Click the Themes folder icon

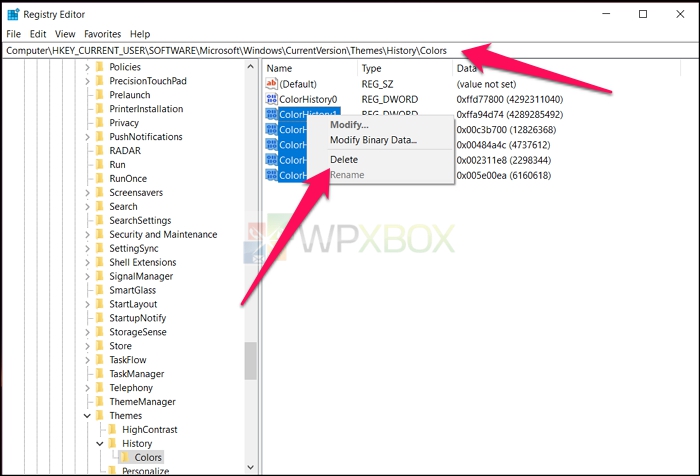click(x=100, y=416)
